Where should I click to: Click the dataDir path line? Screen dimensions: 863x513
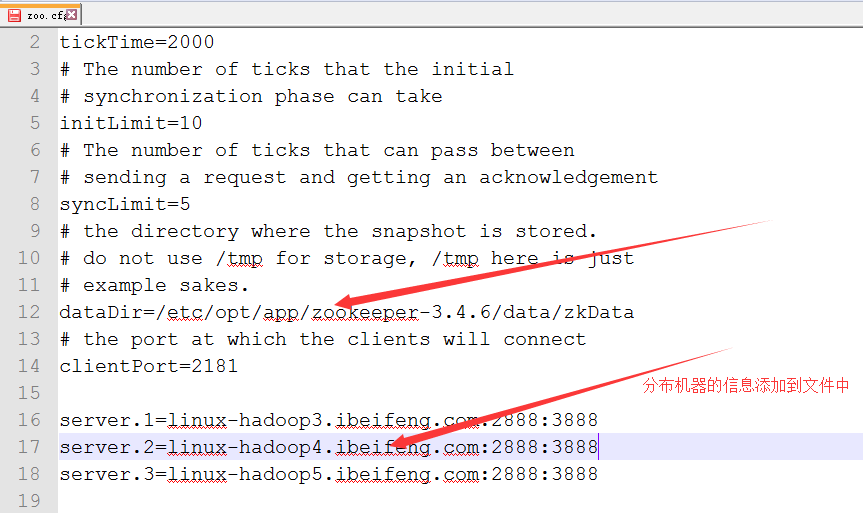[x=347, y=312]
